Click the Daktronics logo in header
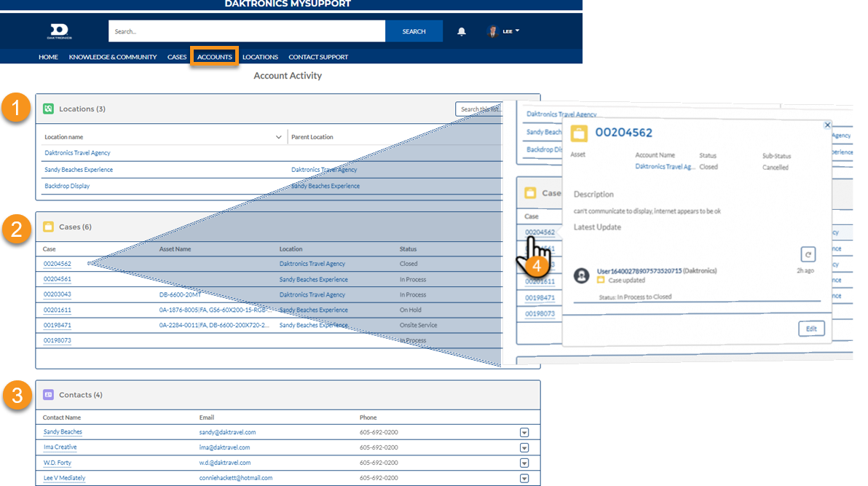This screenshot has height=486, width=868. 58,31
